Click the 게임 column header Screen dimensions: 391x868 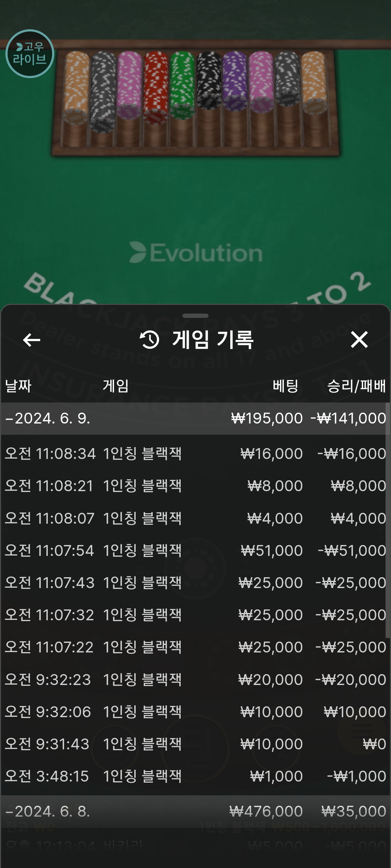click(x=115, y=386)
